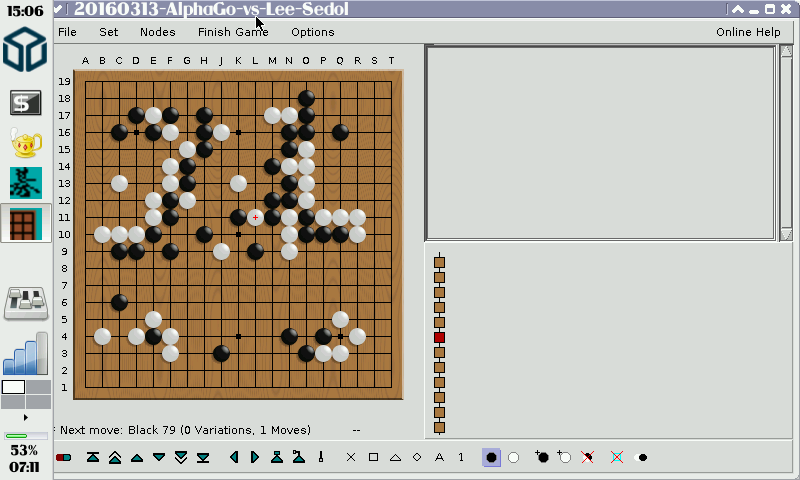This screenshot has width=800, height=480.
Task: Select the cross mark tool
Action: click(x=351, y=458)
